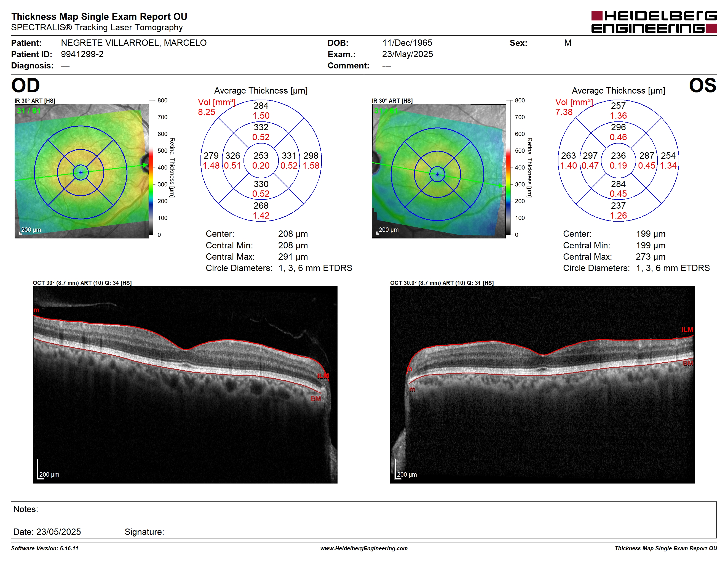Click the Patient ID value 9941299-2
This screenshot has width=728, height=563.
[82, 54]
